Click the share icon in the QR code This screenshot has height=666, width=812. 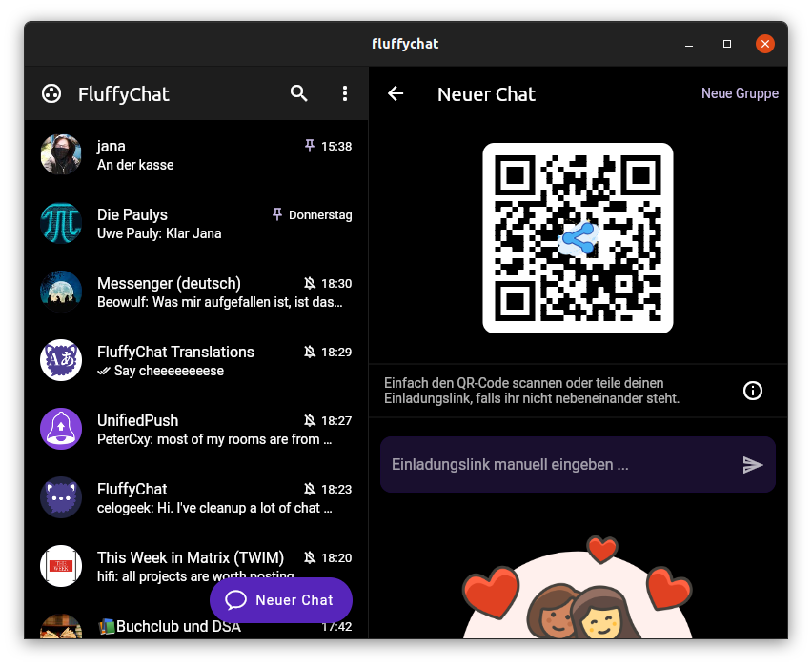[578, 238]
